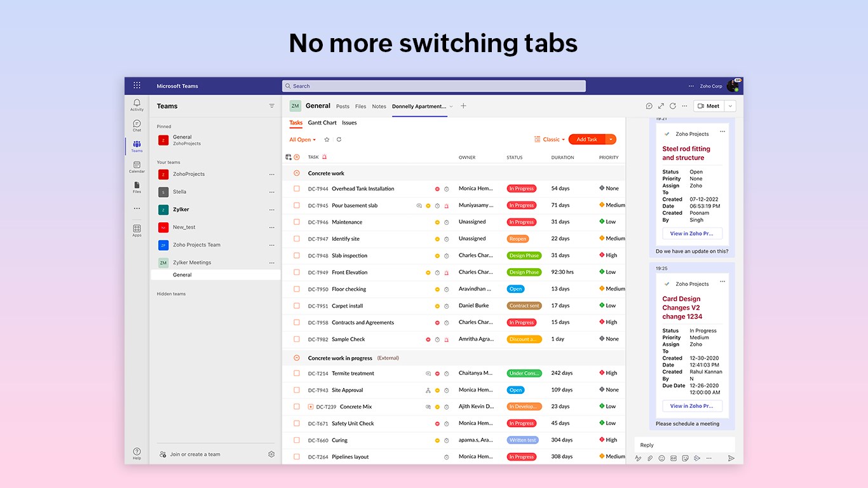Show conversation icon in channel header

(649, 106)
